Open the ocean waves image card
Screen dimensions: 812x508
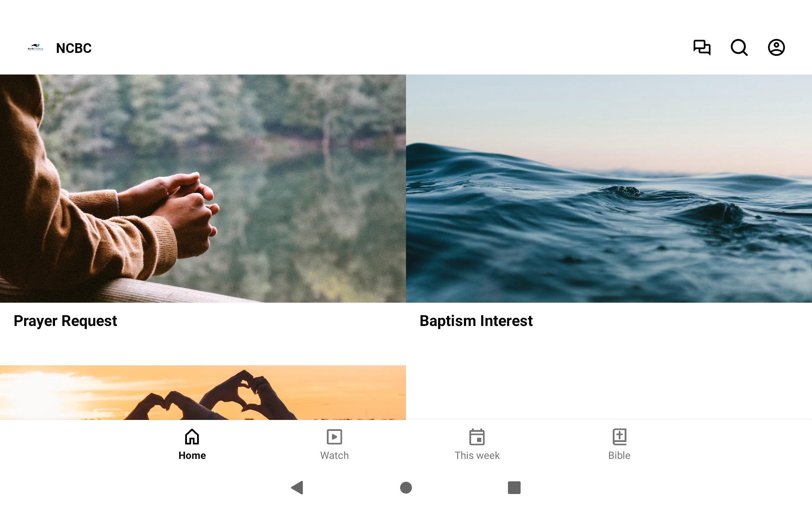[x=609, y=188]
